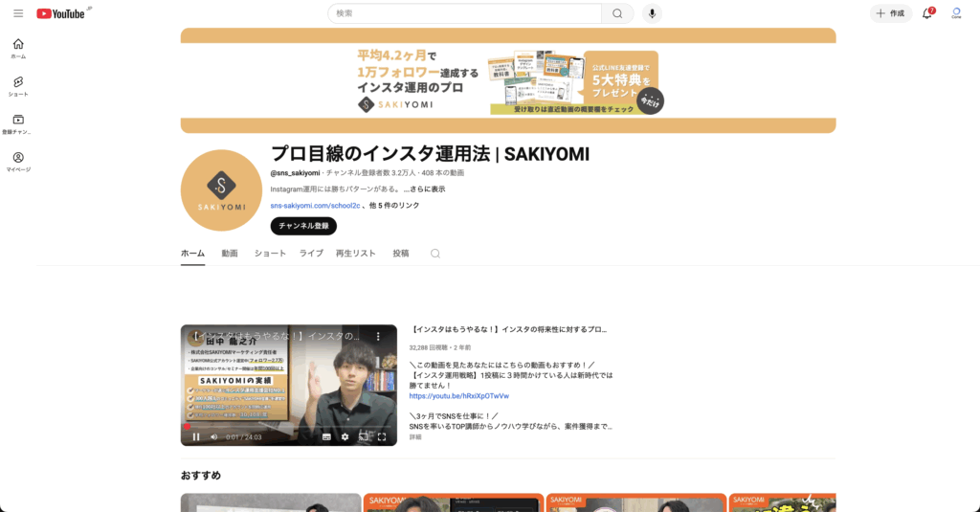This screenshot has height=512, width=980.
Task: Click the @sns_sakiyomi handle text
Action: [295, 172]
